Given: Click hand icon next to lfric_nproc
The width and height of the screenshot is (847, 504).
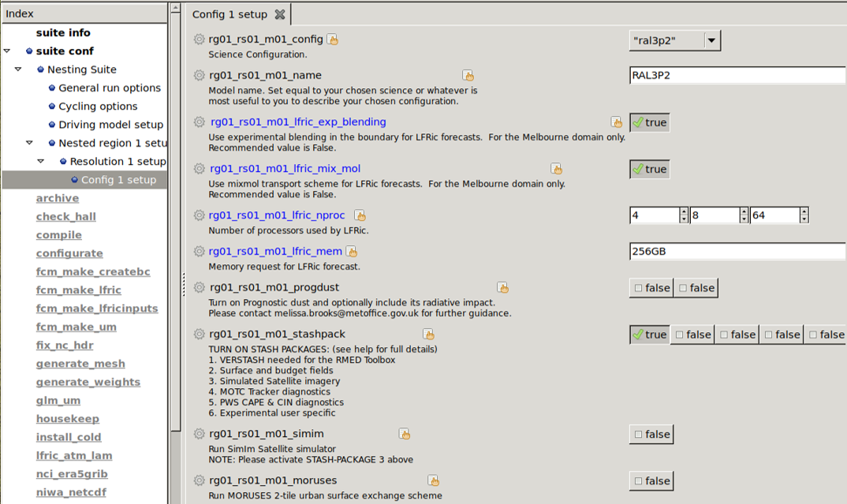Looking at the screenshot, I should coord(360,215).
